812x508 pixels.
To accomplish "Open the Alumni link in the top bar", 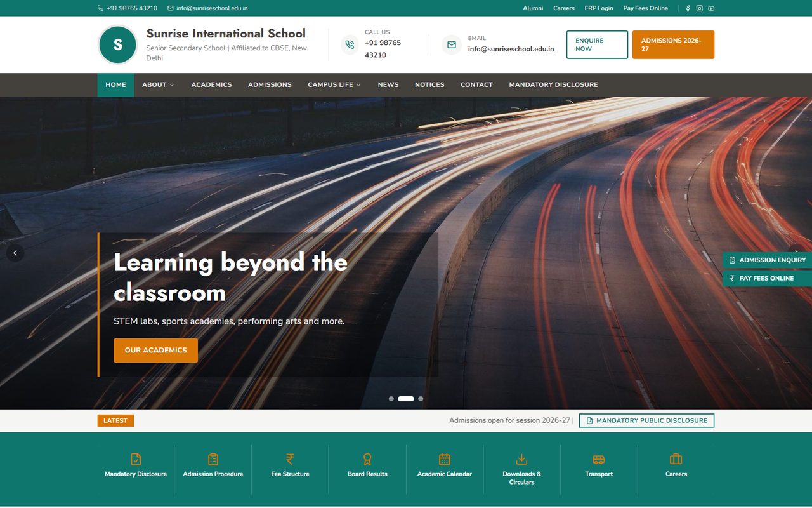I will tap(533, 8).
